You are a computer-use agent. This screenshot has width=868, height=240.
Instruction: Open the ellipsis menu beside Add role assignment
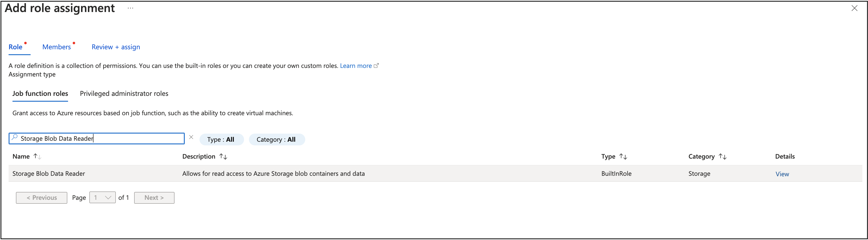pos(130,8)
